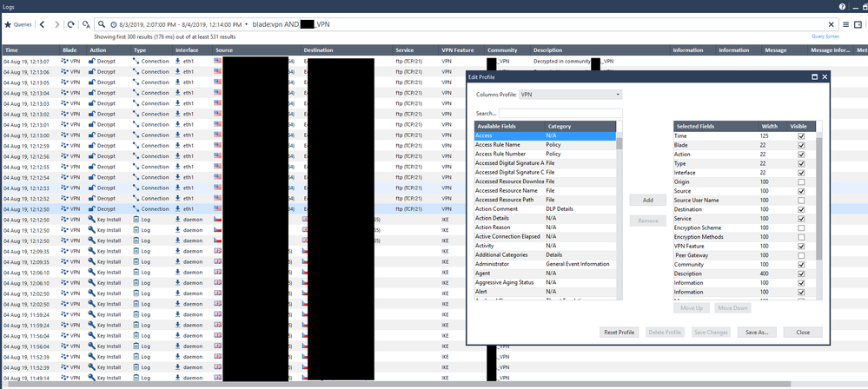868x389 pixels.
Task: Click Move Down button
Action: click(733, 307)
